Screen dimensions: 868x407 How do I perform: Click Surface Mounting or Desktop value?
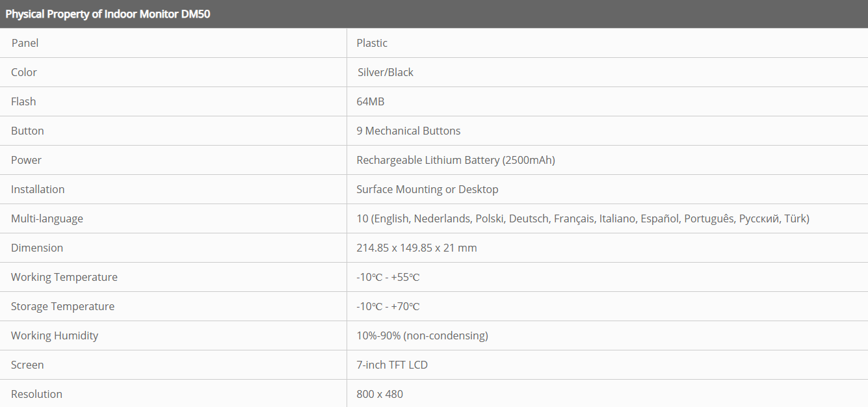tap(427, 189)
